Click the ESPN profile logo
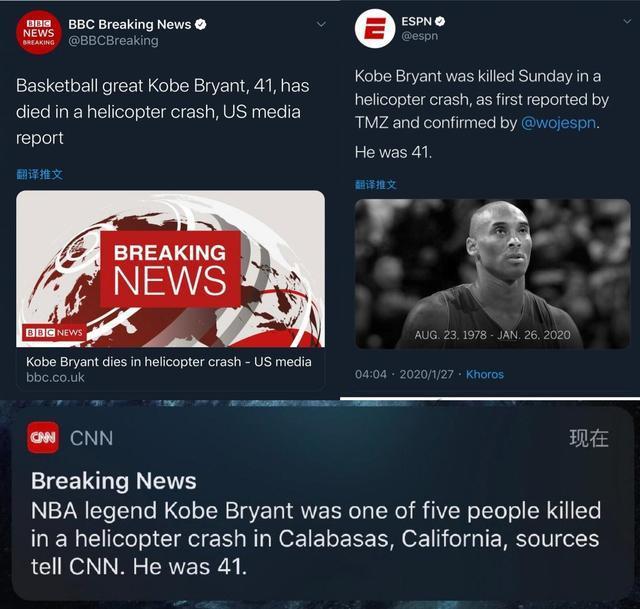This screenshot has height=609, width=640. (375, 29)
